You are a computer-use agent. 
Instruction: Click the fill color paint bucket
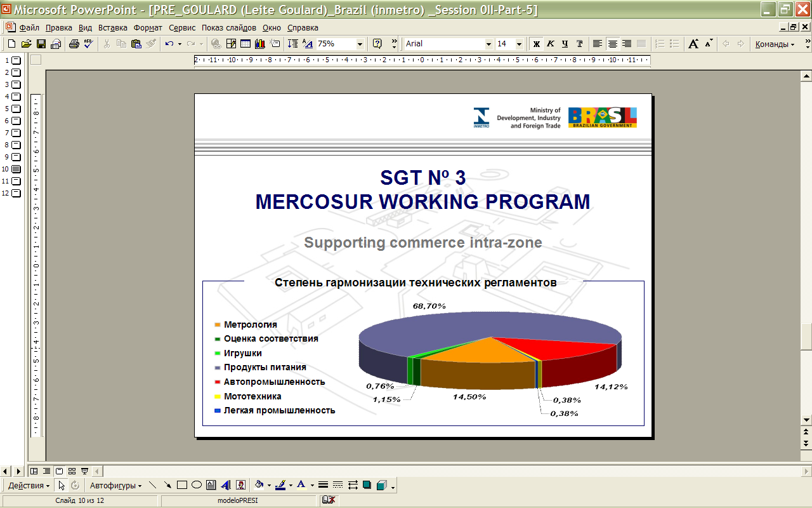coord(259,485)
